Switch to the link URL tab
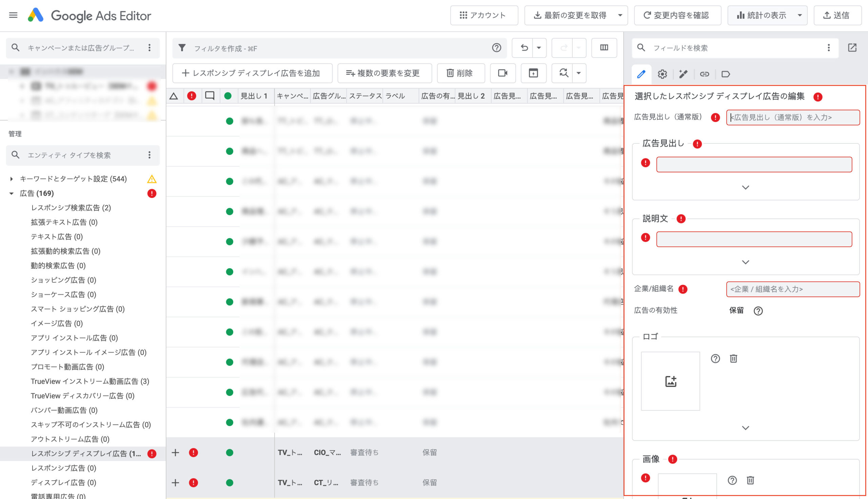 click(704, 74)
